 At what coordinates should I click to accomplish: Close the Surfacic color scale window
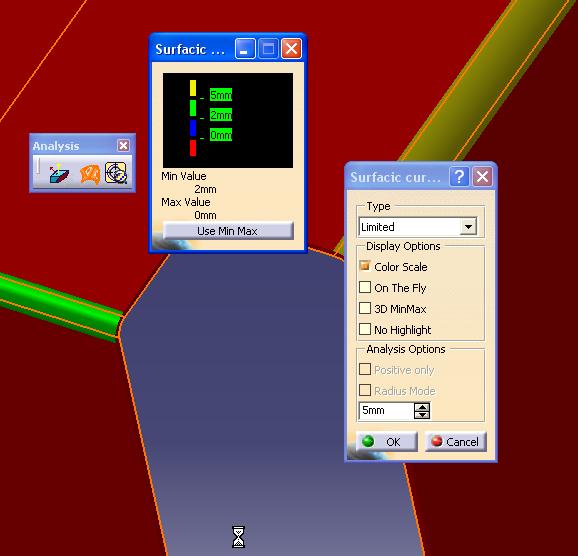291,49
